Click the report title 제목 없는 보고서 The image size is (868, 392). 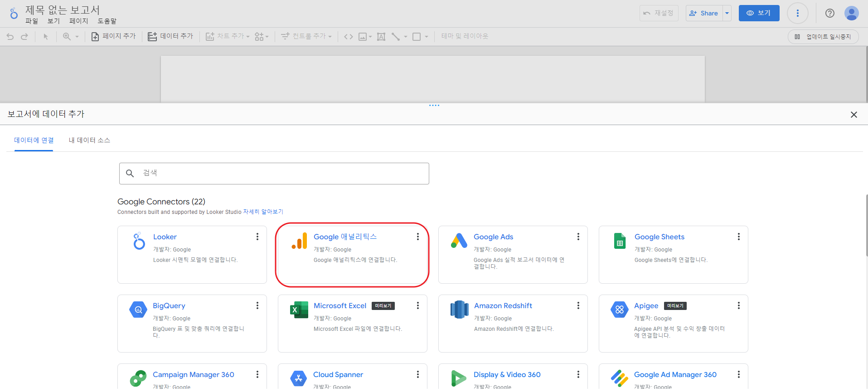pos(63,10)
